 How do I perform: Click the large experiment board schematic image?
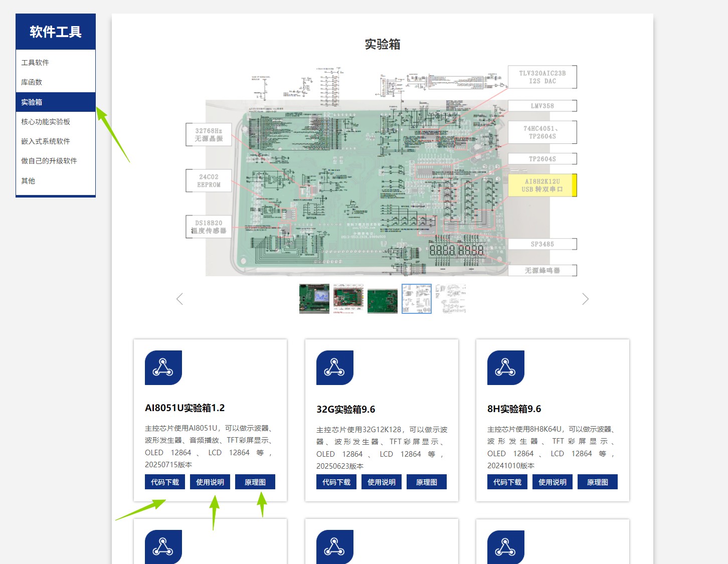[382, 170]
